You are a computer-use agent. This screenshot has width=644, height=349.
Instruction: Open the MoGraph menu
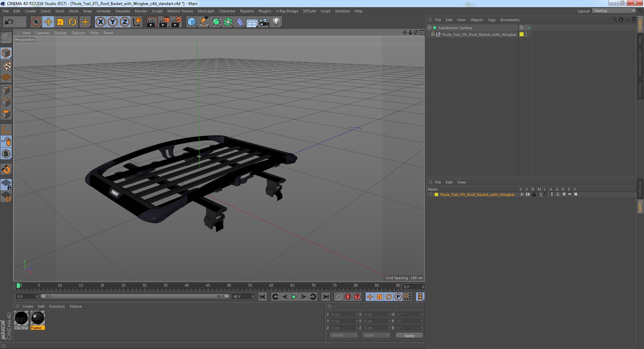pyautogui.click(x=206, y=11)
